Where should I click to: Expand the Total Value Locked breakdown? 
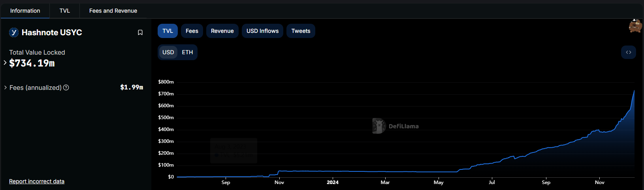tap(5, 63)
